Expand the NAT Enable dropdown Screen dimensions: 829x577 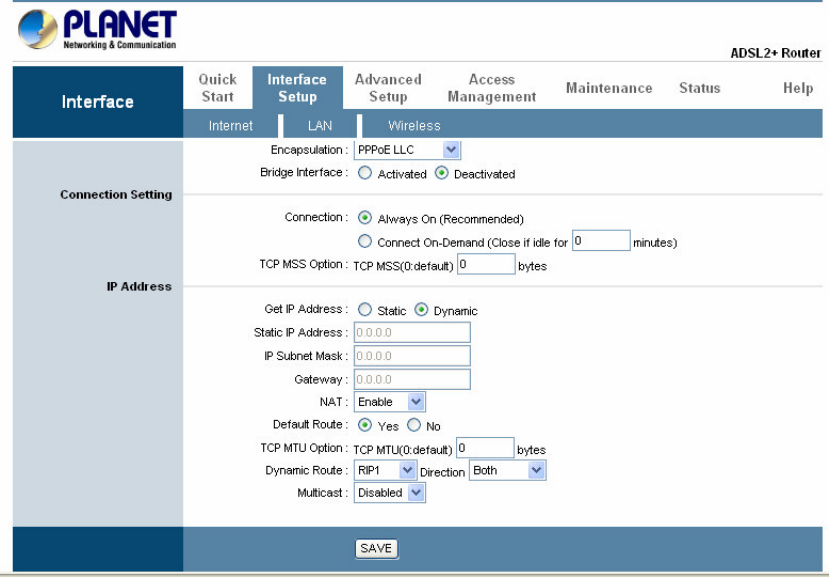click(390, 402)
